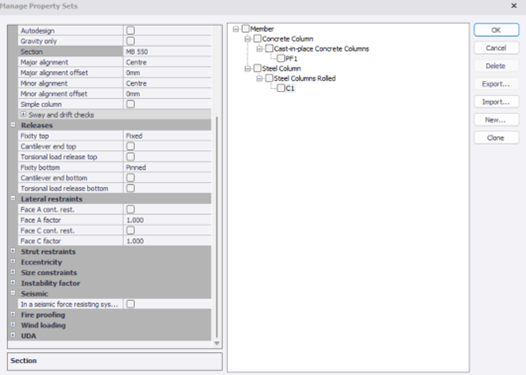Edit the Face A factor value

coord(167,220)
